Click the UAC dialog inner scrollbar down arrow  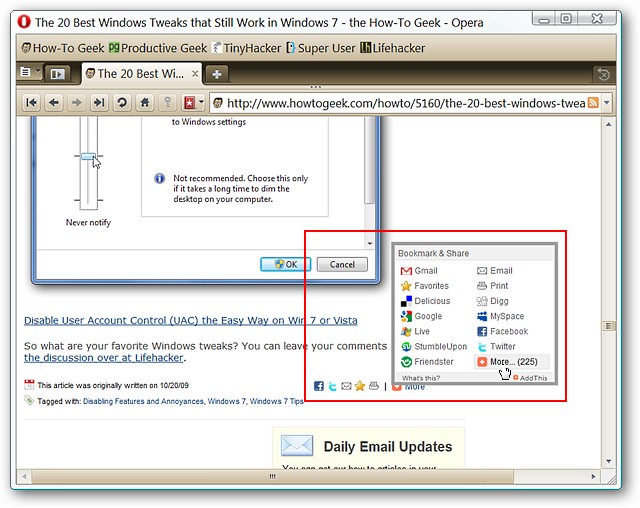click(x=370, y=243)
